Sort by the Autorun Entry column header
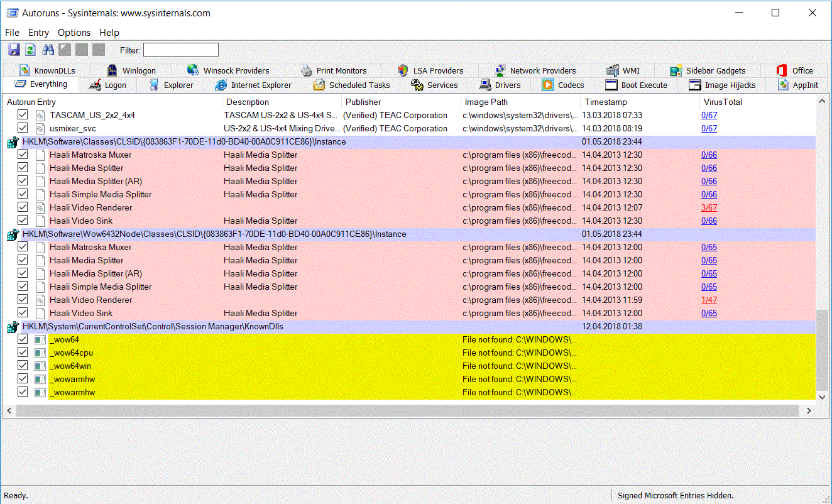Viewport: 832px width, 504px height. coord(113,102)
